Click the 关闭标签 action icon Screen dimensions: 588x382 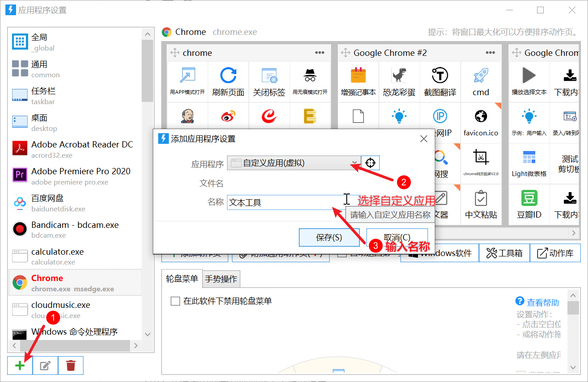click(x=269, y=82)
